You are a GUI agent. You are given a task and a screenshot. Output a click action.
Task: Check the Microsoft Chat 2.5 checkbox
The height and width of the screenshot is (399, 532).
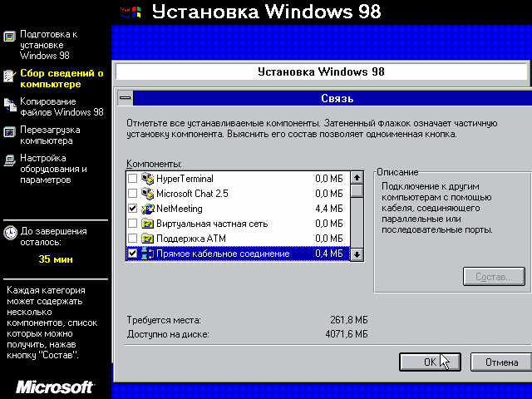133,194
